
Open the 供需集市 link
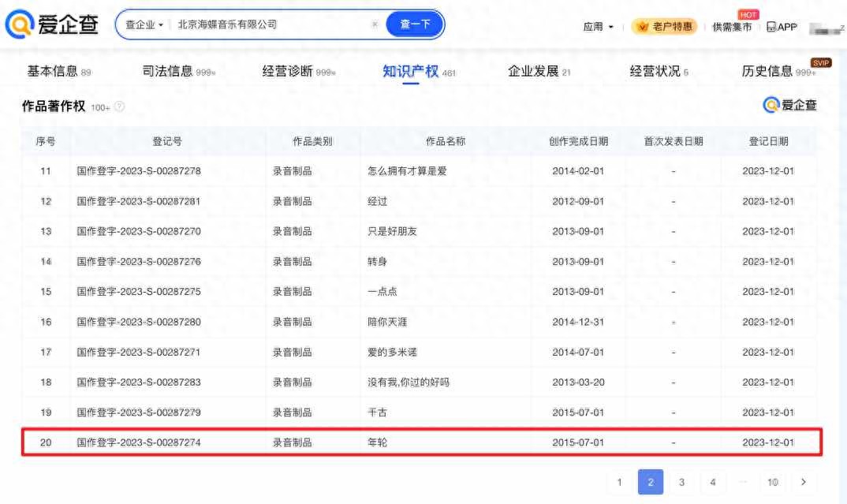click(x=732, y=27)
